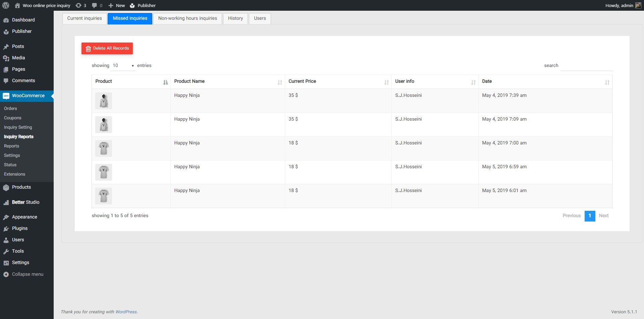Click the WooCommerce logo icon

[x=6, y=96]
